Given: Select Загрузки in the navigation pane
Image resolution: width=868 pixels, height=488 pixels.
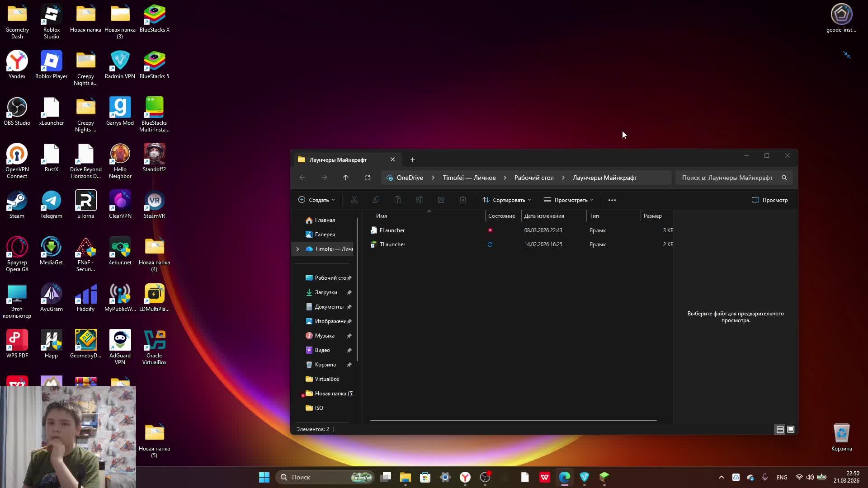Looking at the screenshot, I should [326, 292].
